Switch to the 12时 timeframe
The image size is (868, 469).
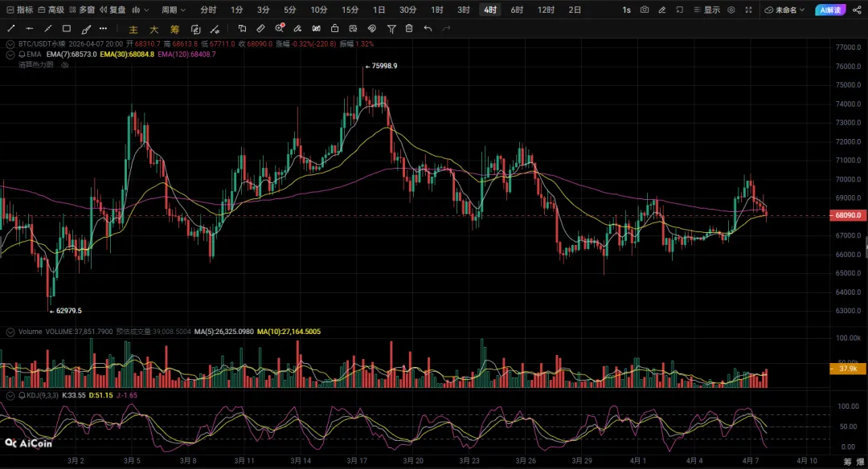[x=546, y=10]
